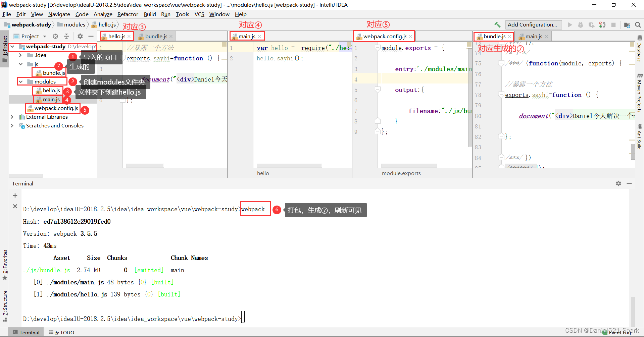Select webpack.config.js in project tree
Screen dimensions: 644x337
53,108
